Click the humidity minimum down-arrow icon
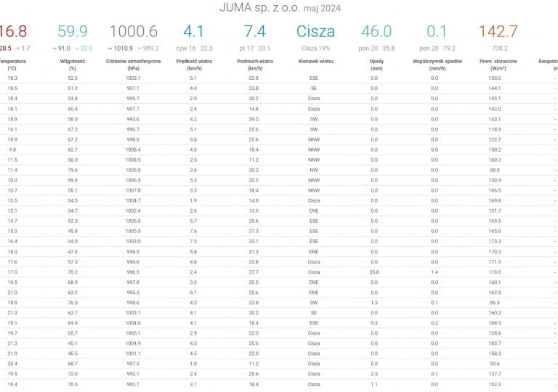This screenshot has width=558, height=392. [76, 49]
